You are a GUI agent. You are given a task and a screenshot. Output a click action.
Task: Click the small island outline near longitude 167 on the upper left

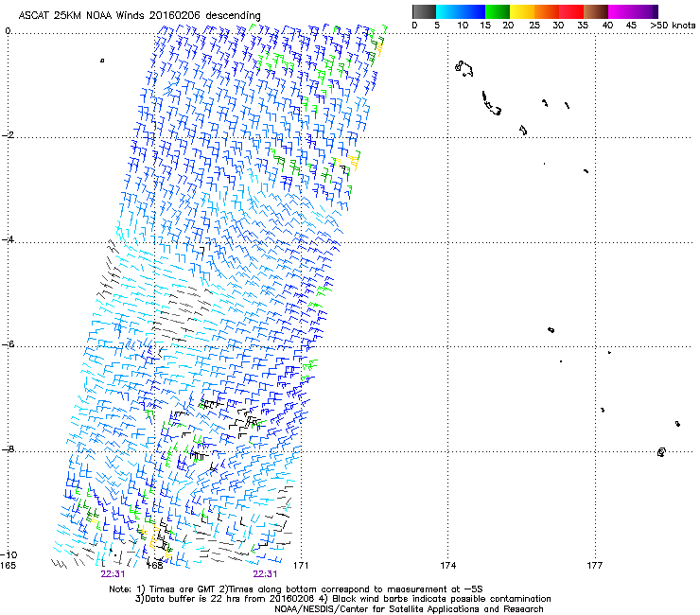pyautogui.click(x=102, y=61)
